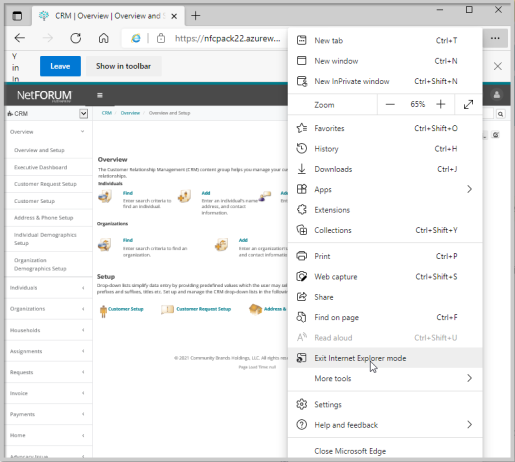Click the browser Back arrow
This screenshot has width=515, height=462.
[x=20, y=38]
